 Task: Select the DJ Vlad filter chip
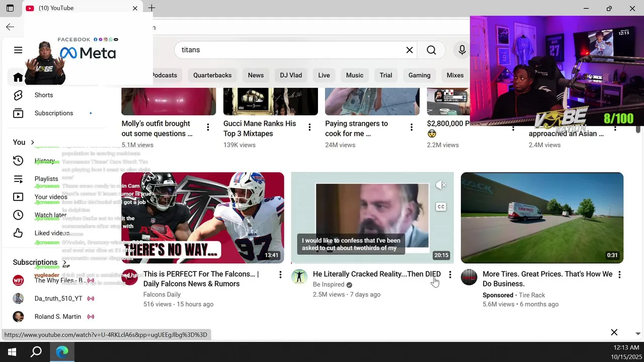291,75
